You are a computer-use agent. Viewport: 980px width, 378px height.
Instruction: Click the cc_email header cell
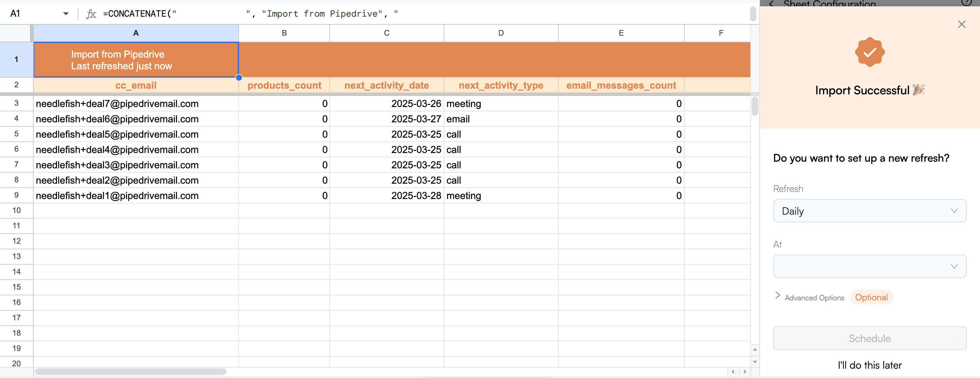pyautogui.click(x=136, y=85)
